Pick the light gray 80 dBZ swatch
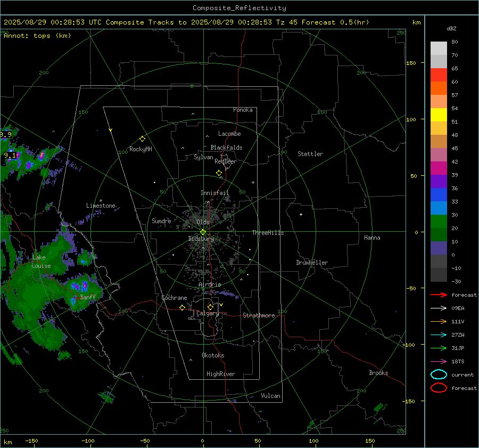 (x=439, y=48)
